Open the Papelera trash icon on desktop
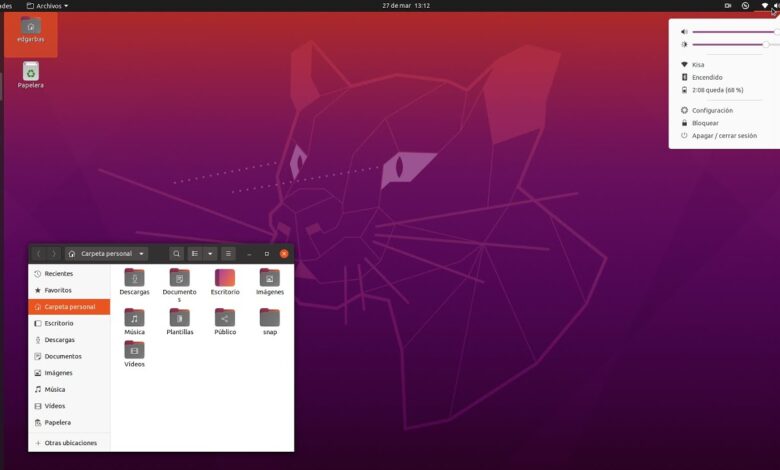The width and height of the screenshot is (780, 470). click(31, 75)
